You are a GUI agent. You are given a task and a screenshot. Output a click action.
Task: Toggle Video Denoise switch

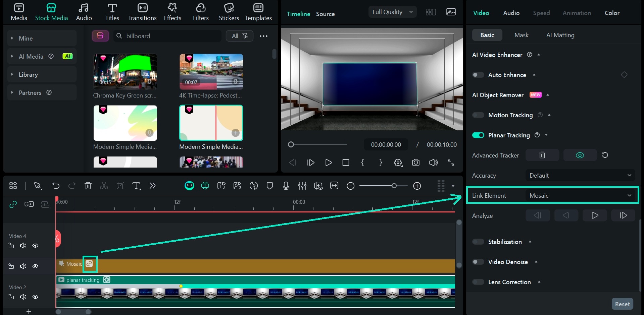point(478,262)
